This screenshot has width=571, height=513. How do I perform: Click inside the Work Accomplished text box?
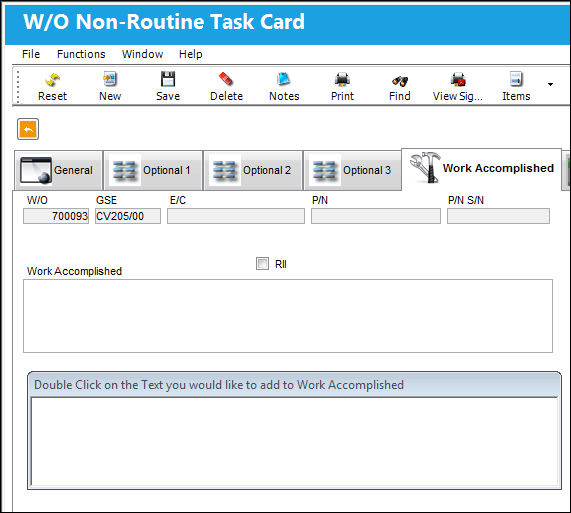coord(288,316)
